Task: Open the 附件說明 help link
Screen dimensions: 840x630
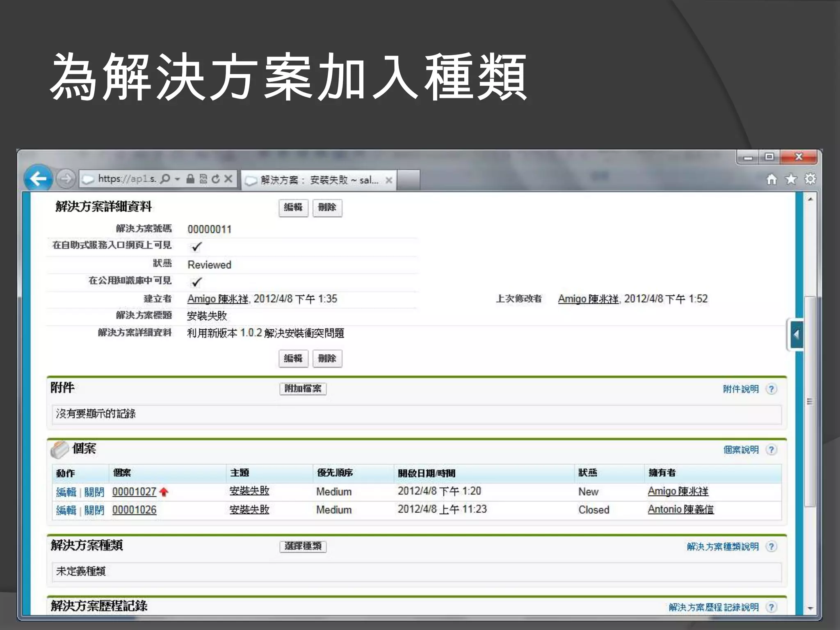Action: coord(741,389)
